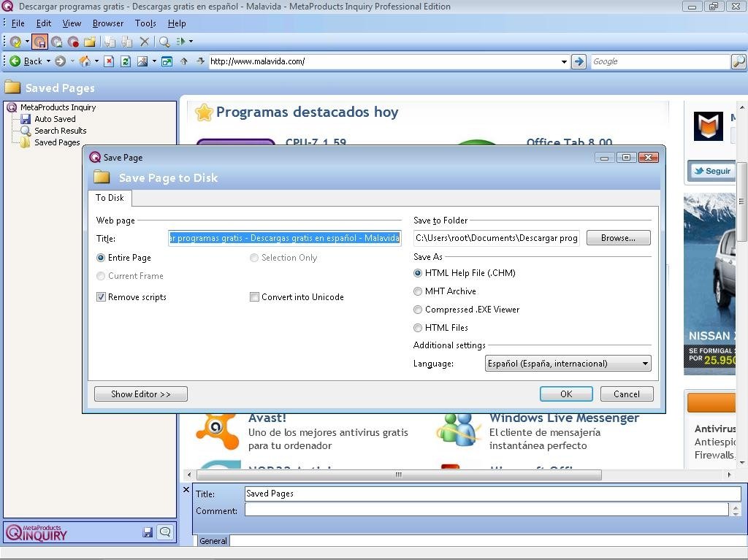Click the Browse... button
Screen dimensions: 748x560
618,238
